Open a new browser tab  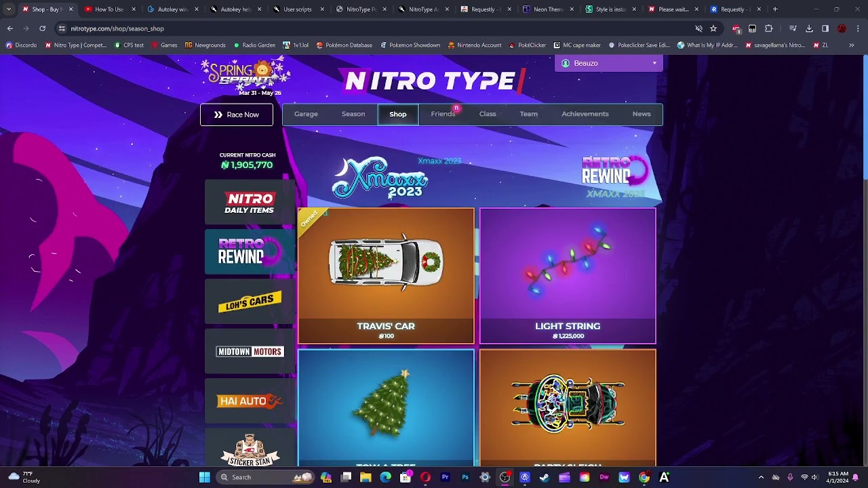(x=775, y=9)
